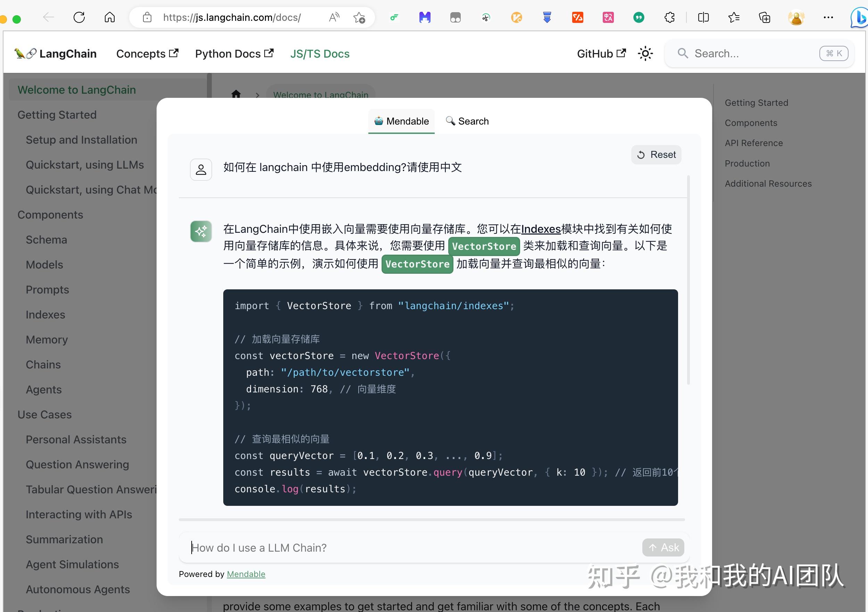
Task: Open Summarization in sidebar
Action: (64, 539)
